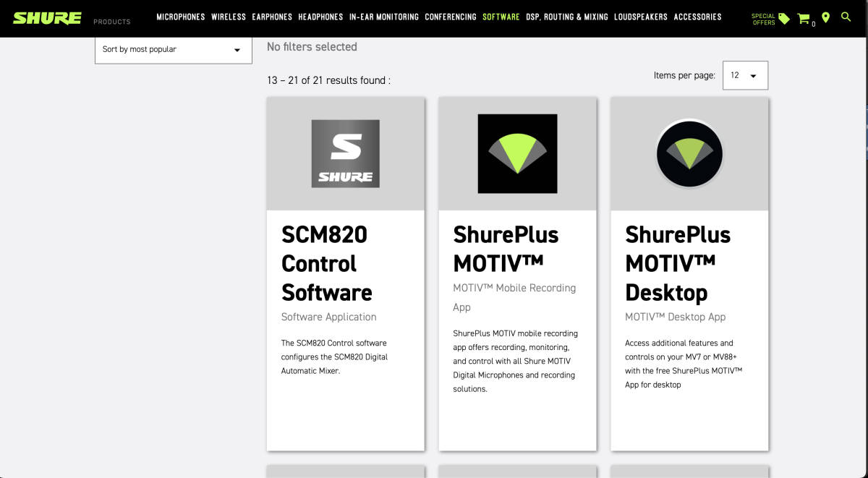This screenshot has height=478, width=868.
Task: Open the Special Offers tag icon
Action: [784, 19]
